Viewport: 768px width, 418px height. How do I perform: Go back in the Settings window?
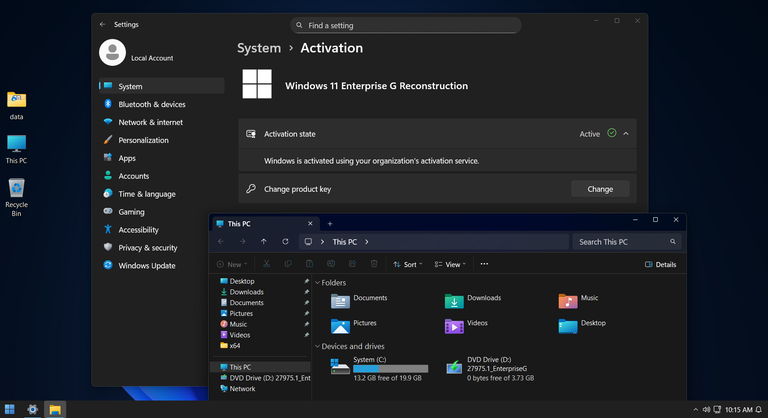pos(102,24)
